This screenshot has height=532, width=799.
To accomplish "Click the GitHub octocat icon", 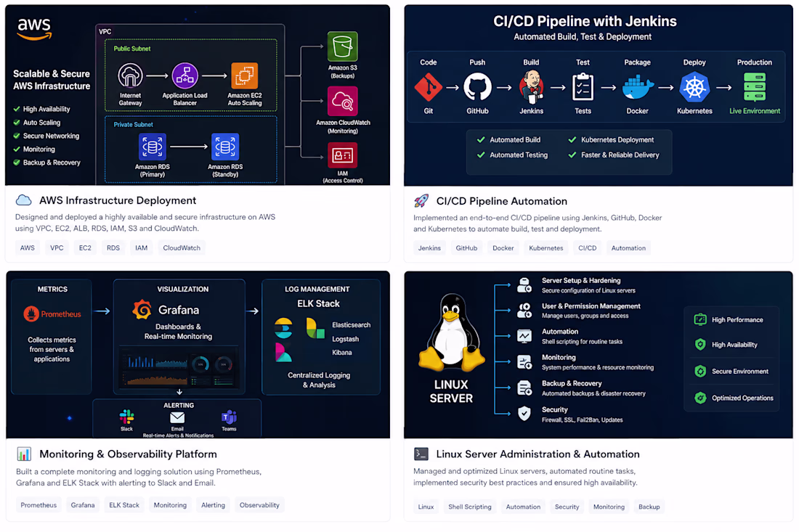I will 477,87.
